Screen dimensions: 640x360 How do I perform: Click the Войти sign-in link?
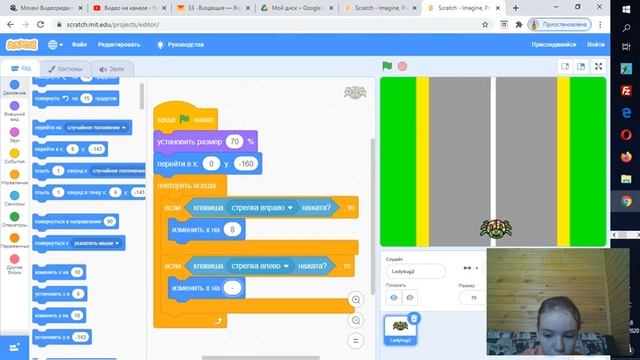coord(596,44)
